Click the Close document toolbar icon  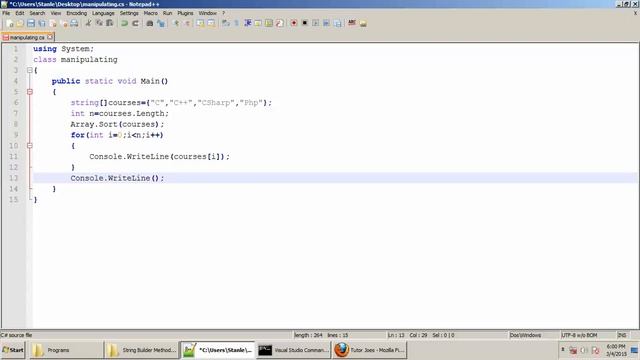click(53, 23)
